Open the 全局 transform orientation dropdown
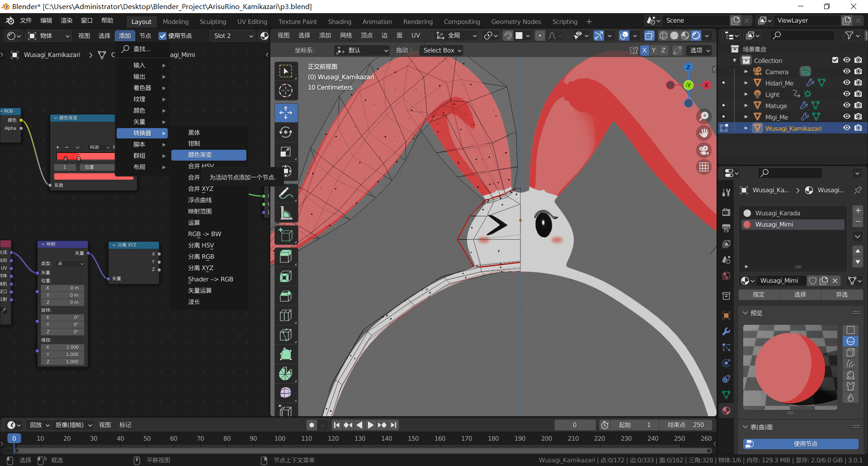 click(456, 35)
